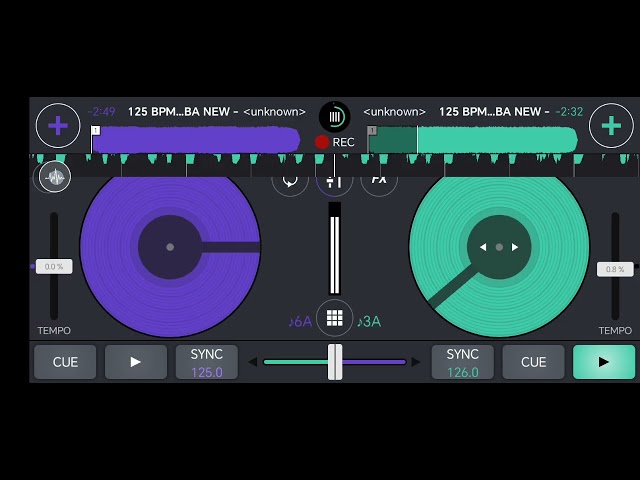Click the center volume level meter
The width and height of the screenshot is (640, 480).
point(335,249)
